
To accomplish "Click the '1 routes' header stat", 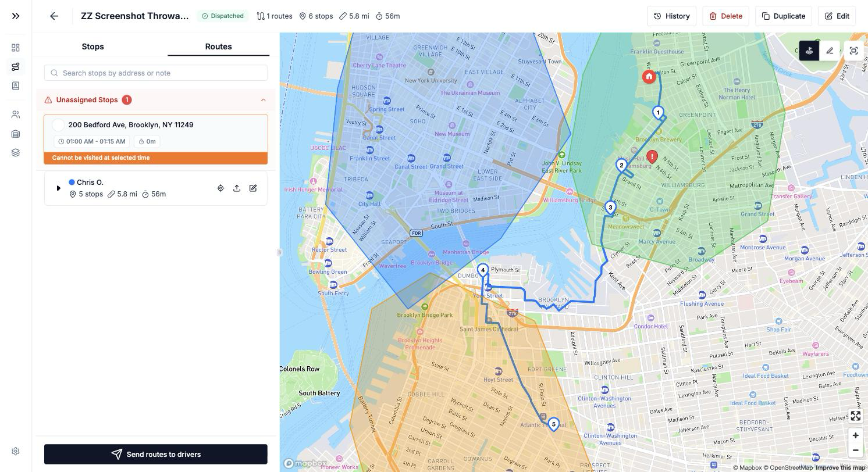I will pyautogui.click(x=275, y=16).
